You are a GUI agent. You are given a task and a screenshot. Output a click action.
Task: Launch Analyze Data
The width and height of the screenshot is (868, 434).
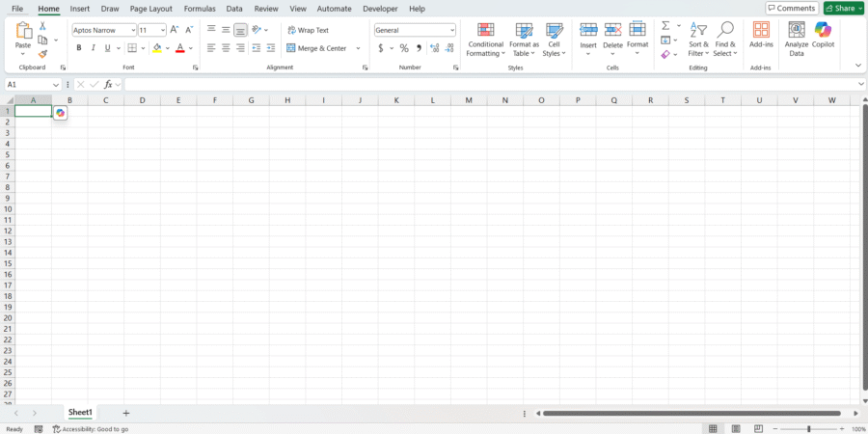coord(796,39)
